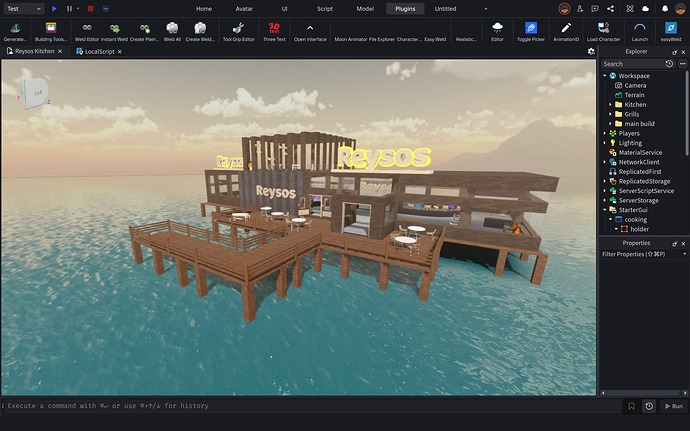Image resolution: width=690 pixels, height=431 pixels.
Task: Open the comments chat icon
Action: point(595,8)
